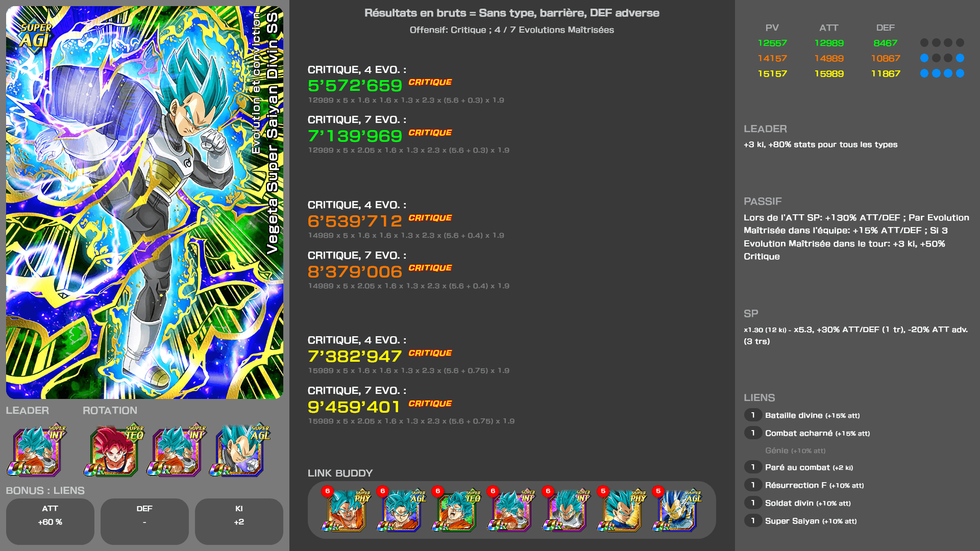Select the Super INT card in ROTATION

177,451
